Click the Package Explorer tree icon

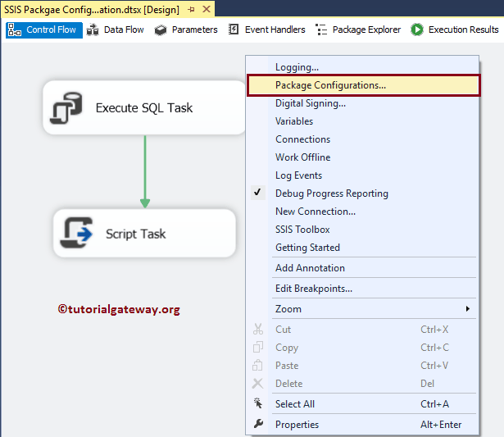(x=321, y=30)
